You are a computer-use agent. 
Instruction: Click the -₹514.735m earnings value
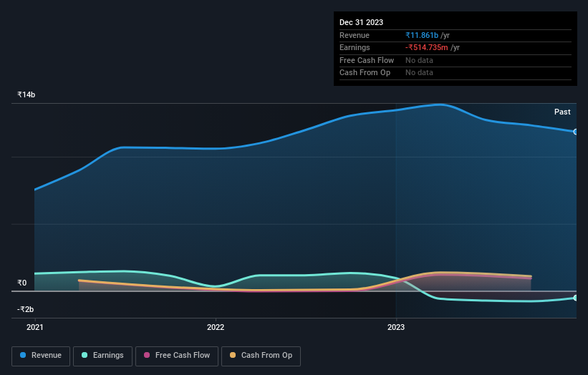427,47
